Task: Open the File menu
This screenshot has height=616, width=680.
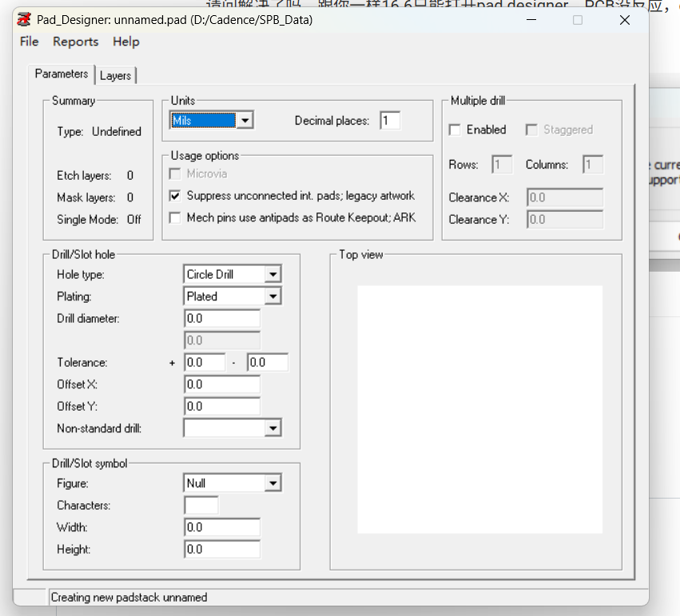Action: click(29, 42)
